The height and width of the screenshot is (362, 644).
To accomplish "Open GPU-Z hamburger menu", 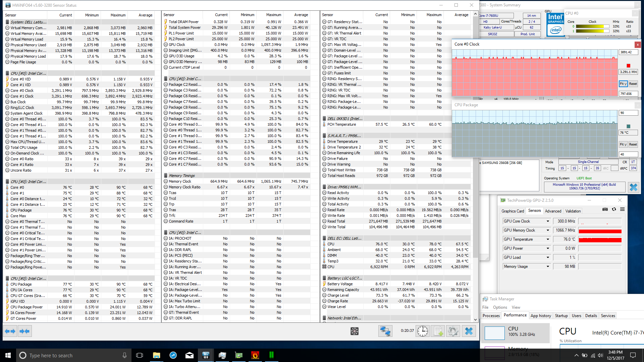I will click(x=622, y=209).
